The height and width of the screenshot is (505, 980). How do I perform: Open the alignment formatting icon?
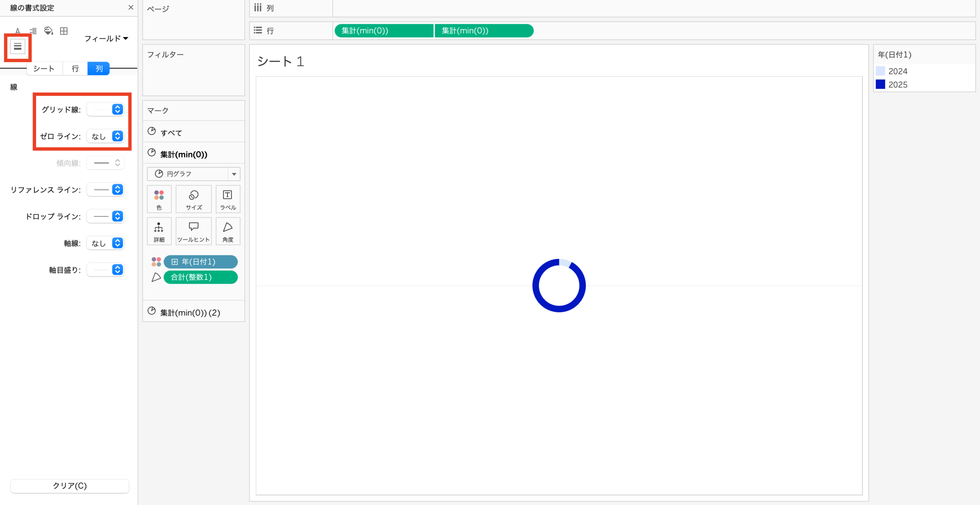(x=33, y=31)
